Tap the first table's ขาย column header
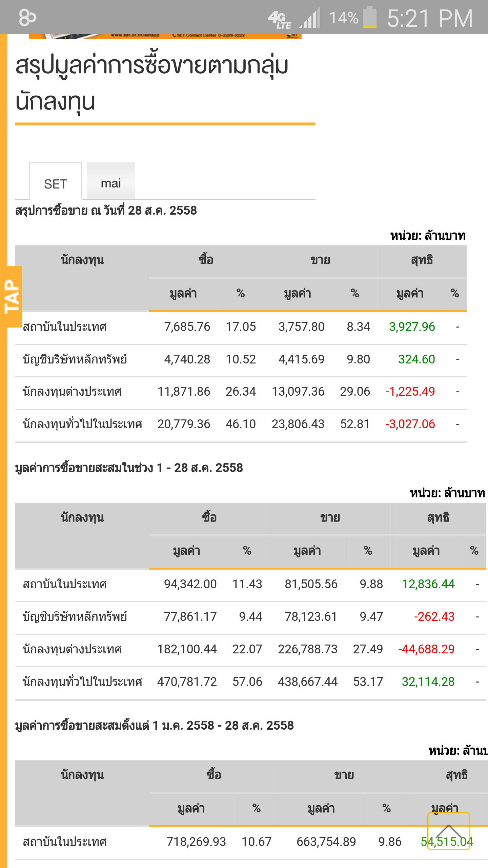 point(320,260)
